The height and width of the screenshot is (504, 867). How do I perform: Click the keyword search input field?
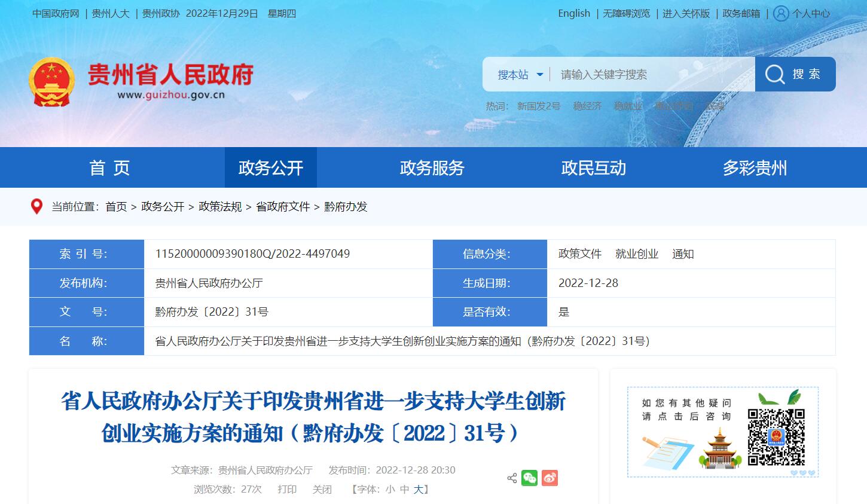tap(652, 75)
